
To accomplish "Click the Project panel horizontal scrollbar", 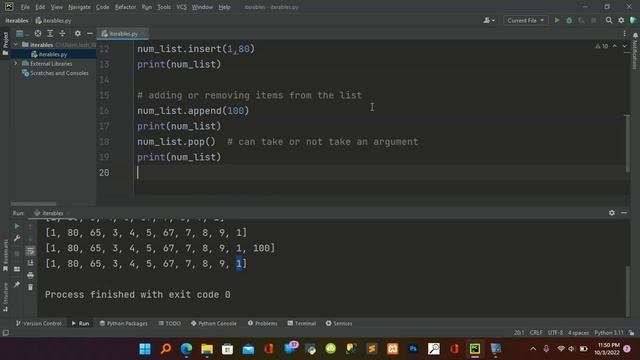I will click(33, 204).
